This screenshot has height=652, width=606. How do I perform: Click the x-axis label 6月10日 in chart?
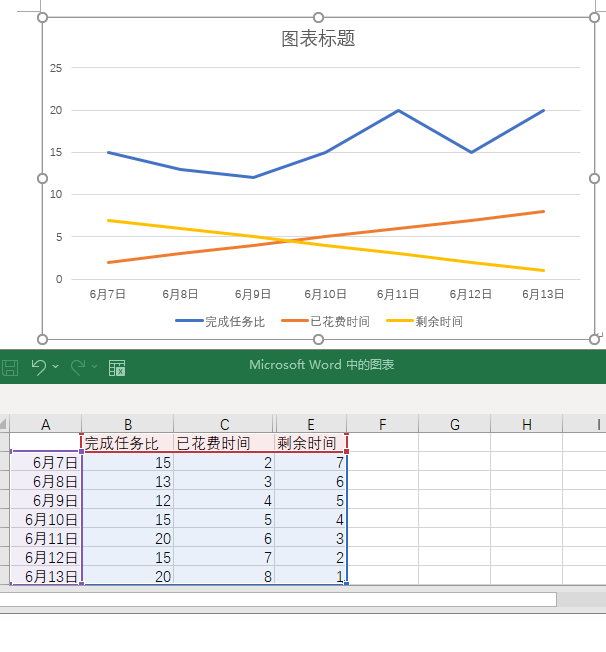pos(325,294)
